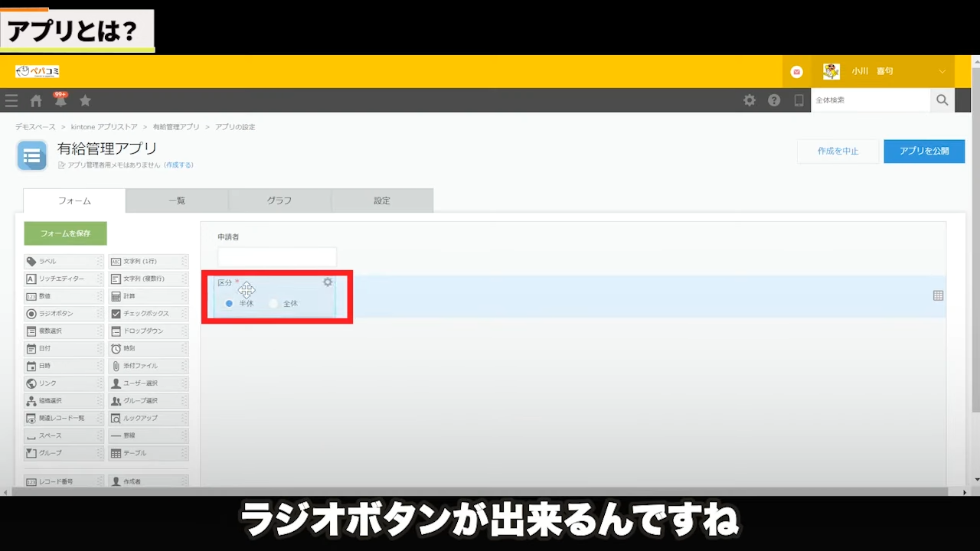Click the チェックボックス field in the palette
The image size is (980, 551).
click(147, 314)
